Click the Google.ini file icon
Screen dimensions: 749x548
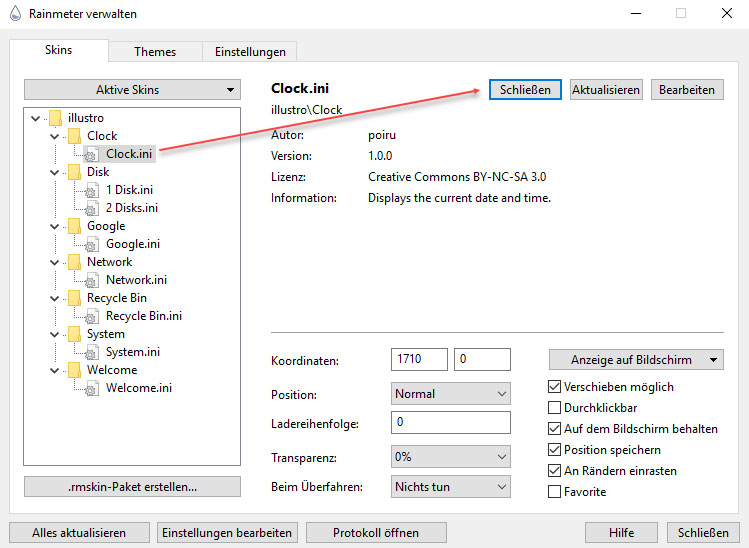(92, 244)
